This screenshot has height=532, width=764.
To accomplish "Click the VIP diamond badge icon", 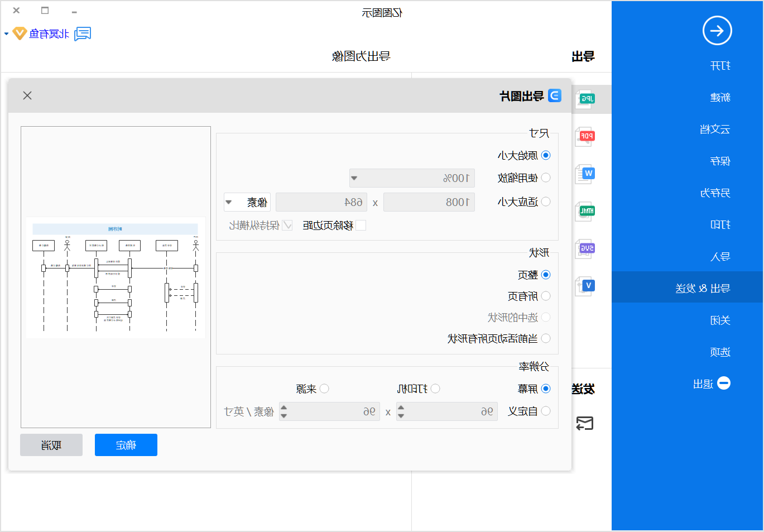I will (x=20, y=33).
